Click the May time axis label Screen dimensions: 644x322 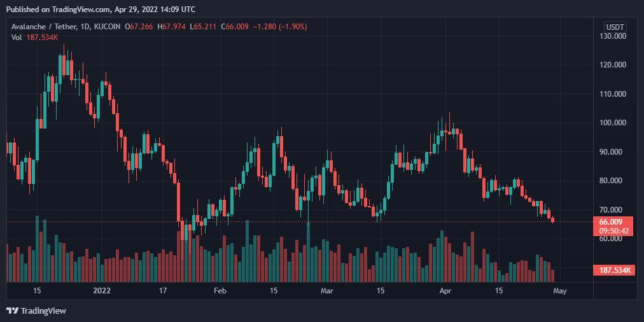[x=560, y=291]
